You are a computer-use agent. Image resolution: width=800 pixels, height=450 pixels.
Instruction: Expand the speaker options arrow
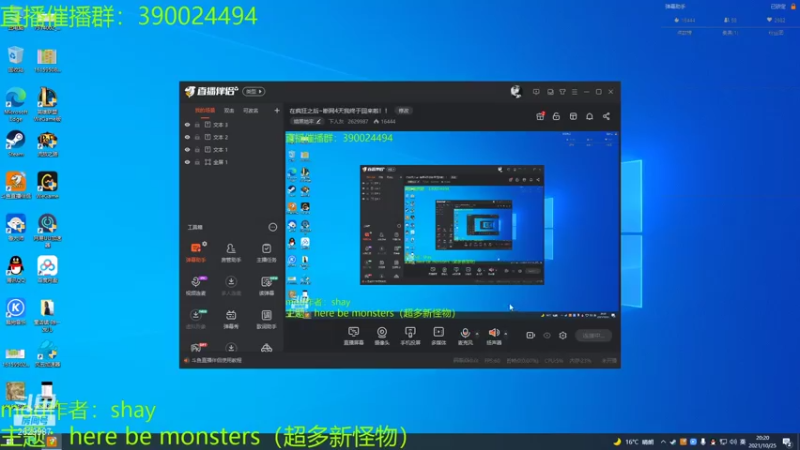click(x=506, y=334)
